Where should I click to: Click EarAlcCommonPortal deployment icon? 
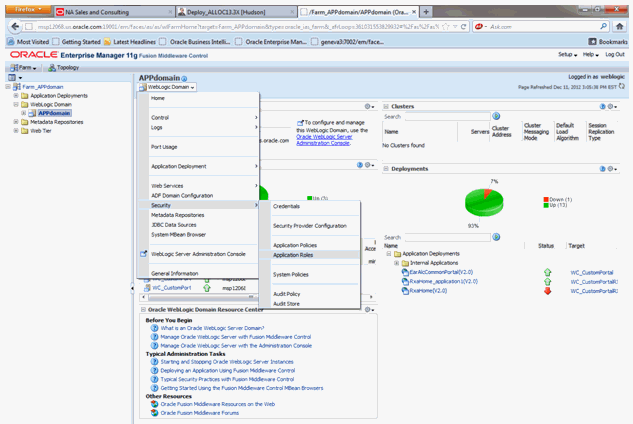point(405,272)
